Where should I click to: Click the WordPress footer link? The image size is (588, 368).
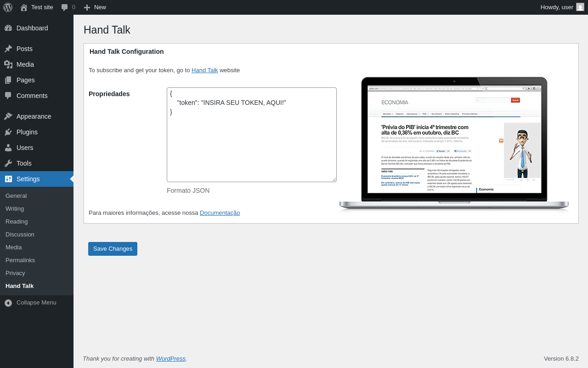point(171,358)
